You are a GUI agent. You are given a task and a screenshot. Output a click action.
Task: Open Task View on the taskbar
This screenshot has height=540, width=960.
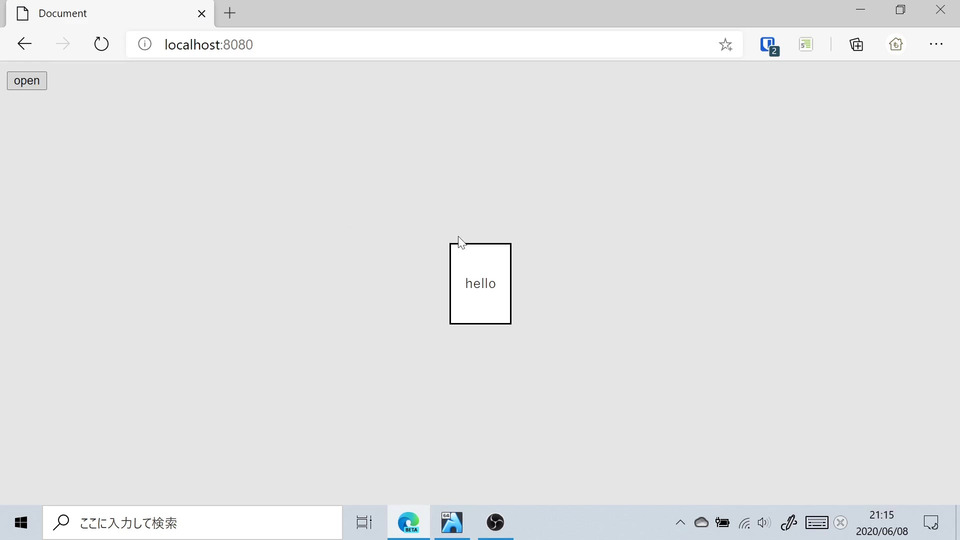pos(364,523)
